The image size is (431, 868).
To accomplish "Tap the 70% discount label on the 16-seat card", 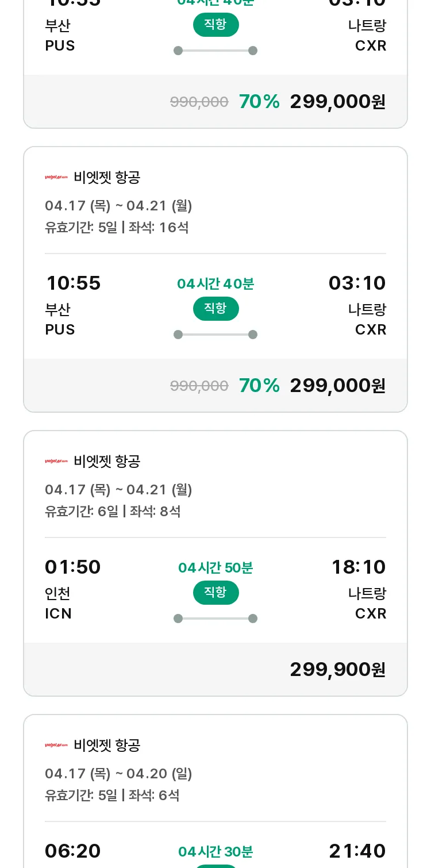I will (259, 386).
